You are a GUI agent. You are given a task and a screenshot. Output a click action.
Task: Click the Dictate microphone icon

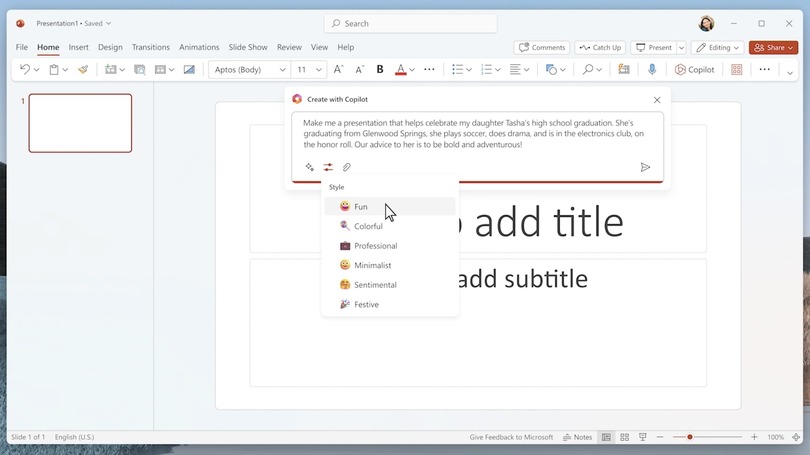(x=652, y=69)
